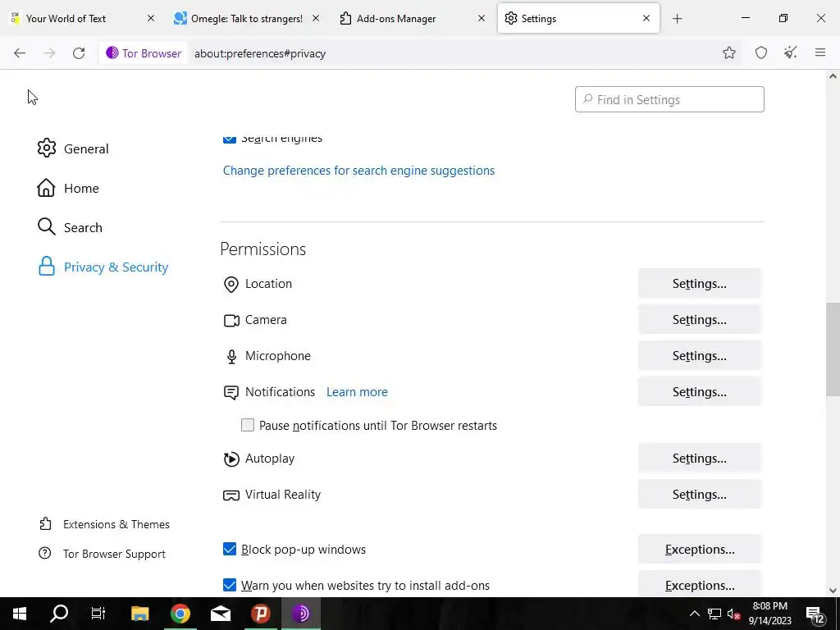Image resolution: width=840 pixels, height=630 pixels.
Task: Open Camera permission Settings button
Action: (699, 320)
